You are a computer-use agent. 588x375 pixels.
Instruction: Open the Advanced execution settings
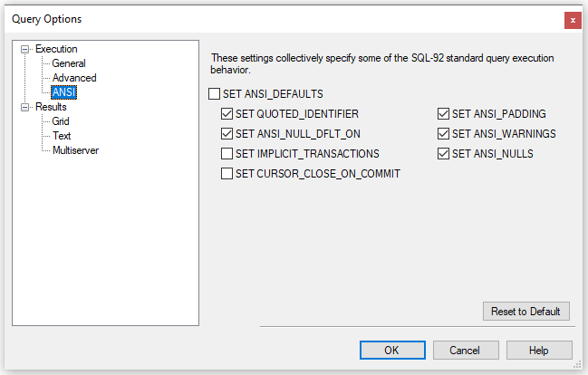point(74,78)
